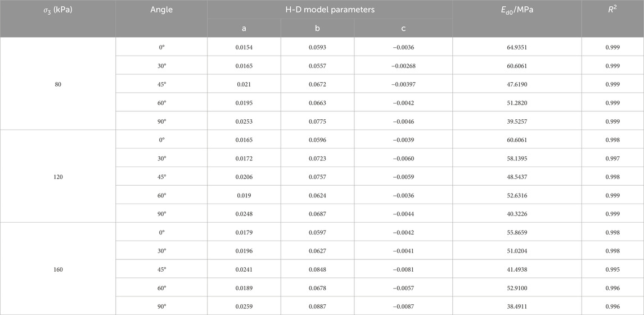Select the 'c' parameter sub-header
644x315 pixels.
pos(403,28)
